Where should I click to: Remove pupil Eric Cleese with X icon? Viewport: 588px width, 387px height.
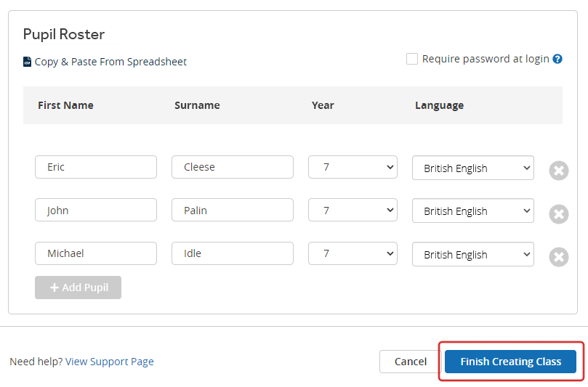tap(559, 171)
